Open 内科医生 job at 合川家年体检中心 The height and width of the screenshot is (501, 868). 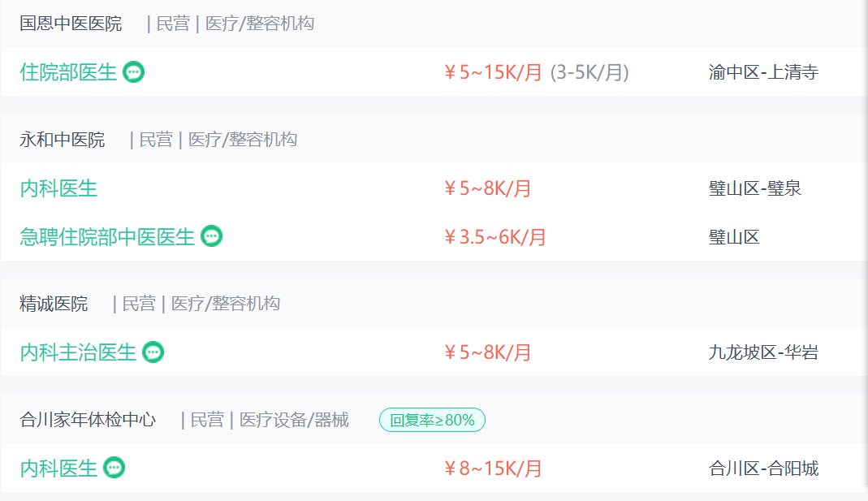pyautogui.click(x=58, y=469)
